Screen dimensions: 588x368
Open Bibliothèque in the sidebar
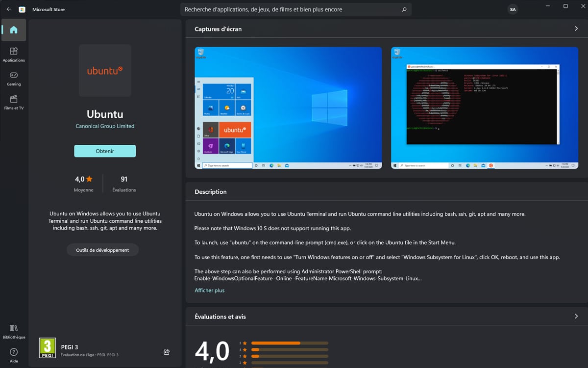(x=14, y=331)
